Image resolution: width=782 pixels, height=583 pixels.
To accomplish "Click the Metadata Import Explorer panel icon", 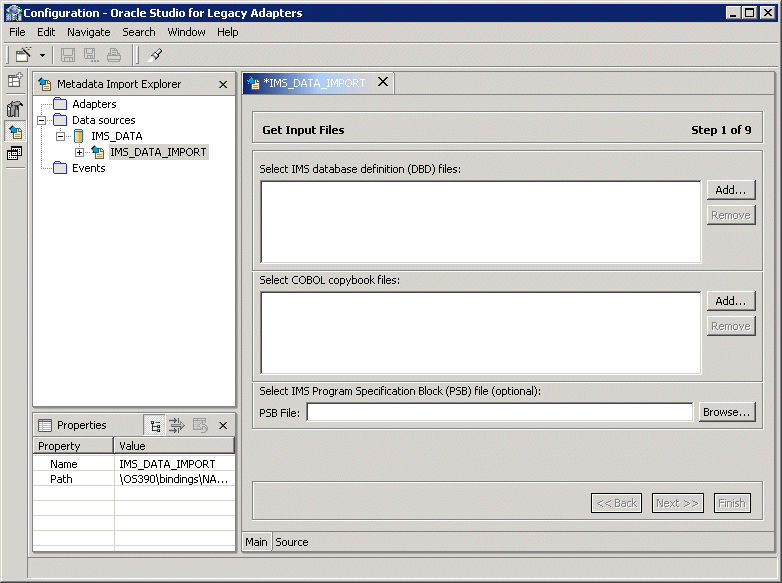I will click(45, 84).
